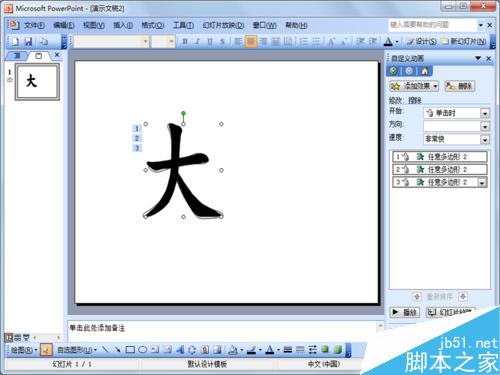The image size is (500, 375).
Task: Click the 播放 play button
Action: [x=404, y=312]
